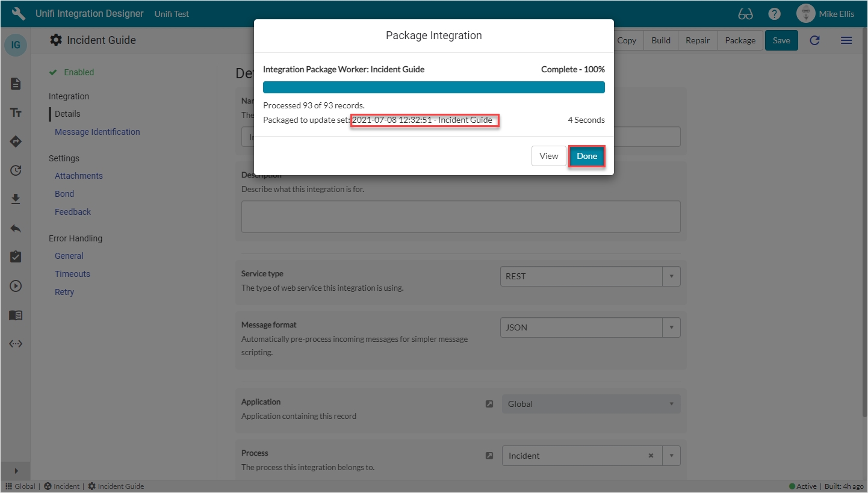Click the Done button in dialog
Image resolution: width=868 pixels, height=493 pixels.
point(586,156)
